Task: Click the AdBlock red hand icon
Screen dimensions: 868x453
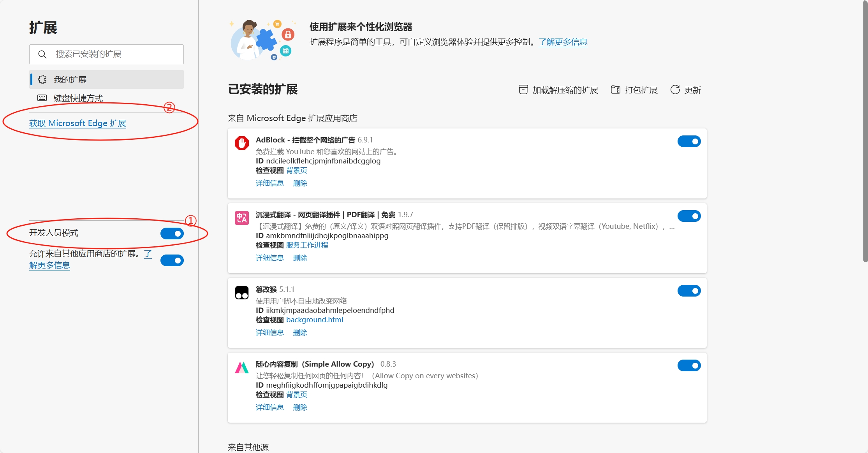Action: (x=242, y=143)
